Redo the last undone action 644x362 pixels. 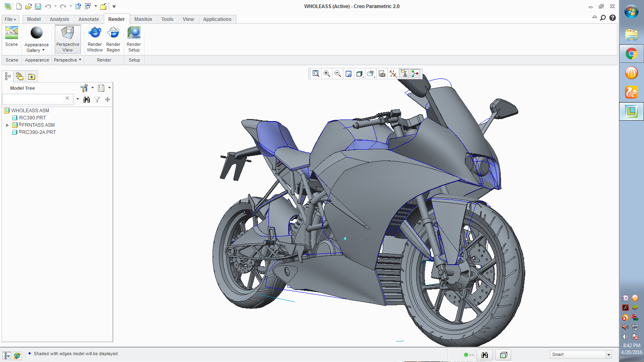(63, 6)
